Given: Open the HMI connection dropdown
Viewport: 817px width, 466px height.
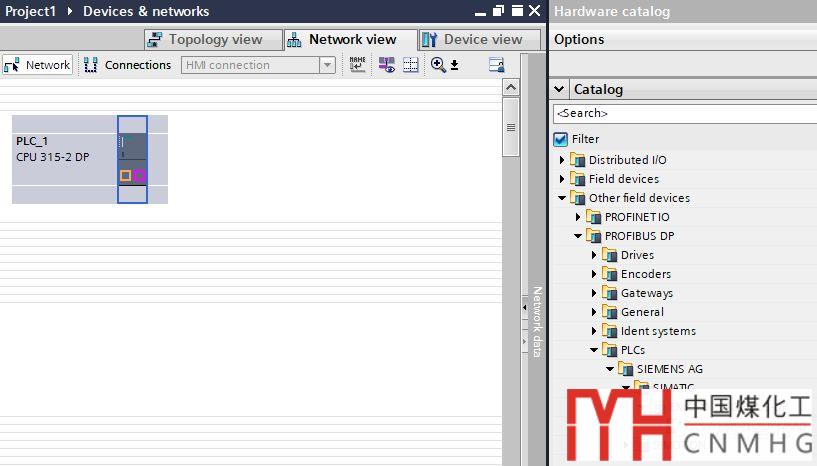Looking at the screenshot, I should coord(327,65).
